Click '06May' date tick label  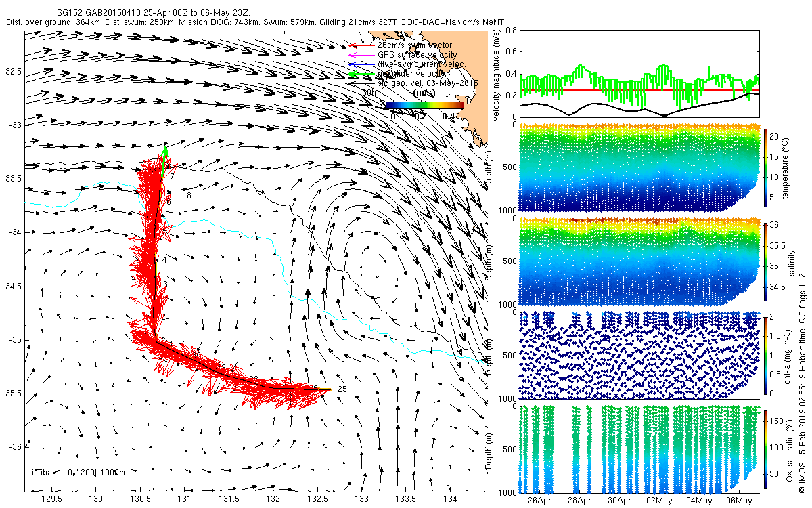[739, 501]
